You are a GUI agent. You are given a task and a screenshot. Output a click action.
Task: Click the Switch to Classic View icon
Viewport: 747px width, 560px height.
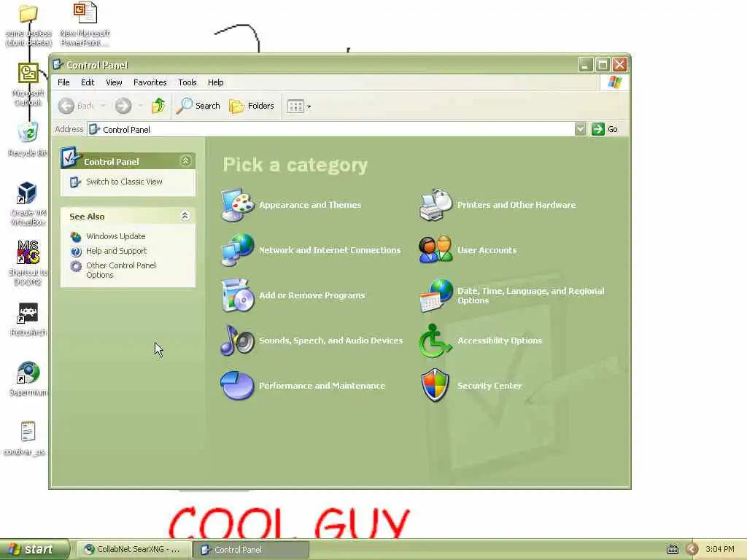coord(75,182)
